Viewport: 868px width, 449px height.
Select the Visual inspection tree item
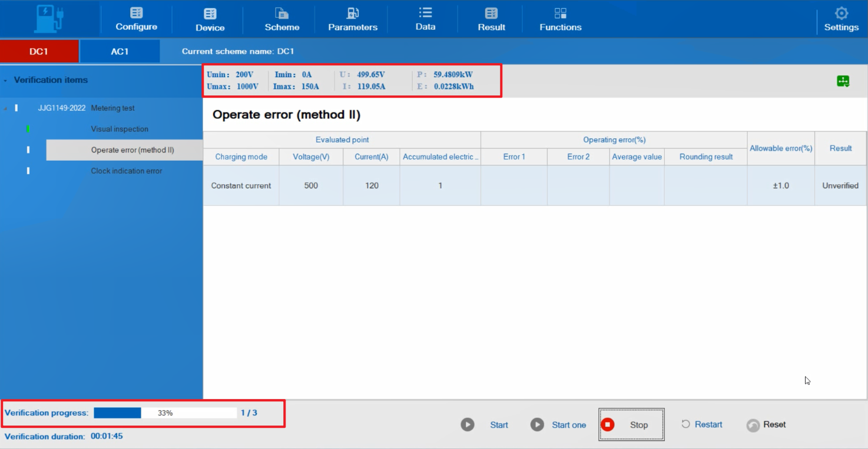(120, 129)
